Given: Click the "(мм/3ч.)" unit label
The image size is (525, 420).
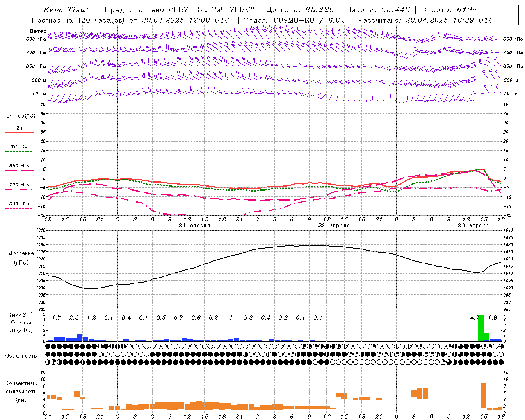Looking at the screenshot, I should [x=21, y=315].
